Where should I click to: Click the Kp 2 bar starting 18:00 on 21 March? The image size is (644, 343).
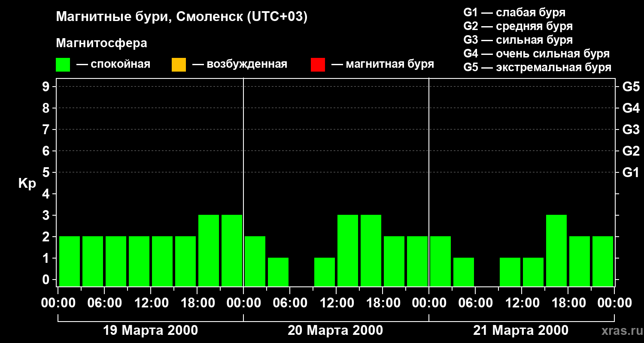coord(580,261)
